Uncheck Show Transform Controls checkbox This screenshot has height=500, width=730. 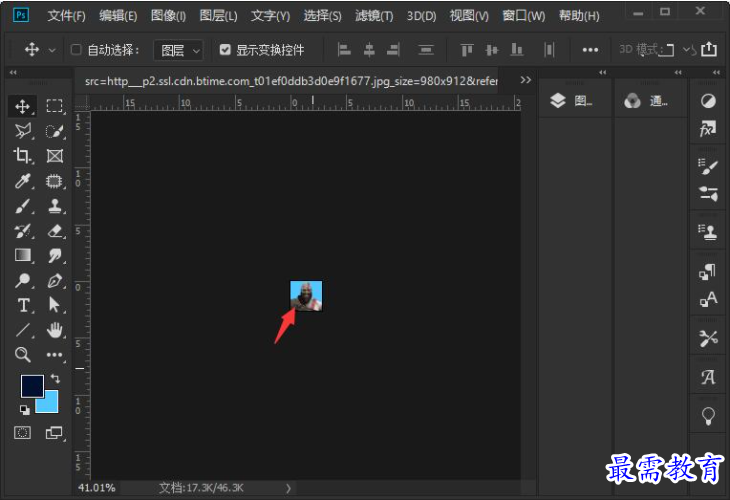(225, 50)
